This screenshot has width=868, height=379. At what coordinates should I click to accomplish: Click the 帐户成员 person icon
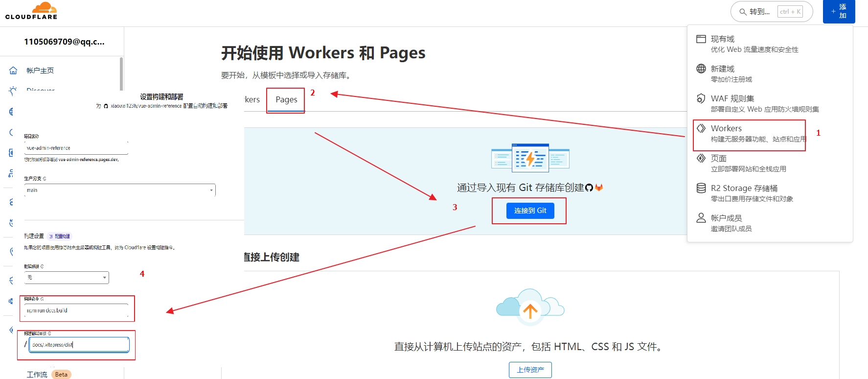coord(701,218)
